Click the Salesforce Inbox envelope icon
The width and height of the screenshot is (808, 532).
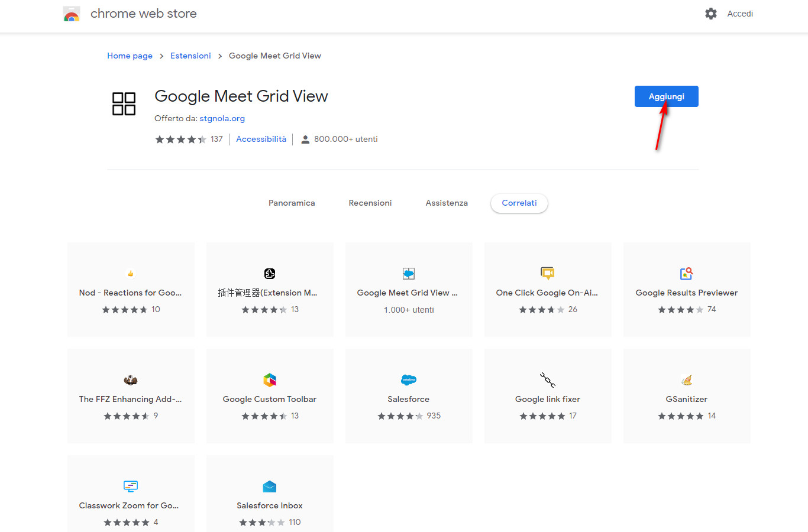pyautogui.click(x=270, y=486)
